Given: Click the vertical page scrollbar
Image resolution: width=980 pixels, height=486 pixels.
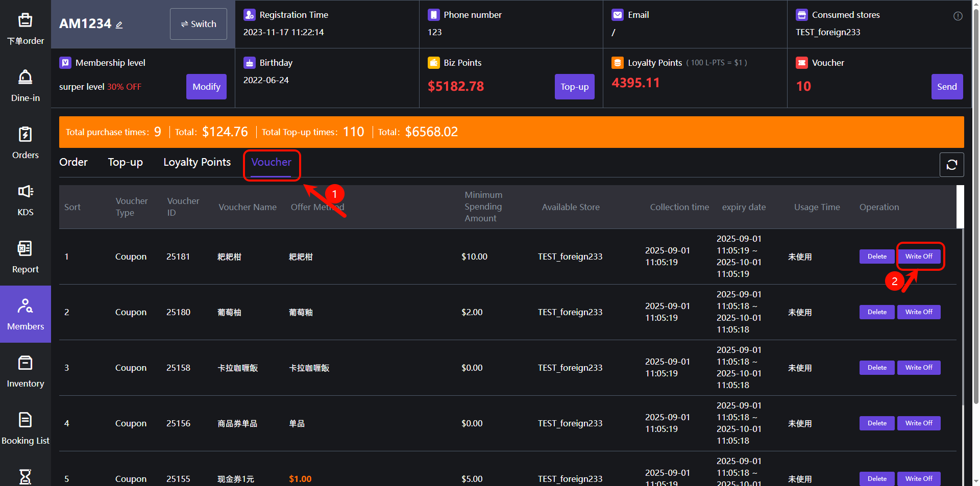Looking at the screenshot, I should [x=976, y=204].
